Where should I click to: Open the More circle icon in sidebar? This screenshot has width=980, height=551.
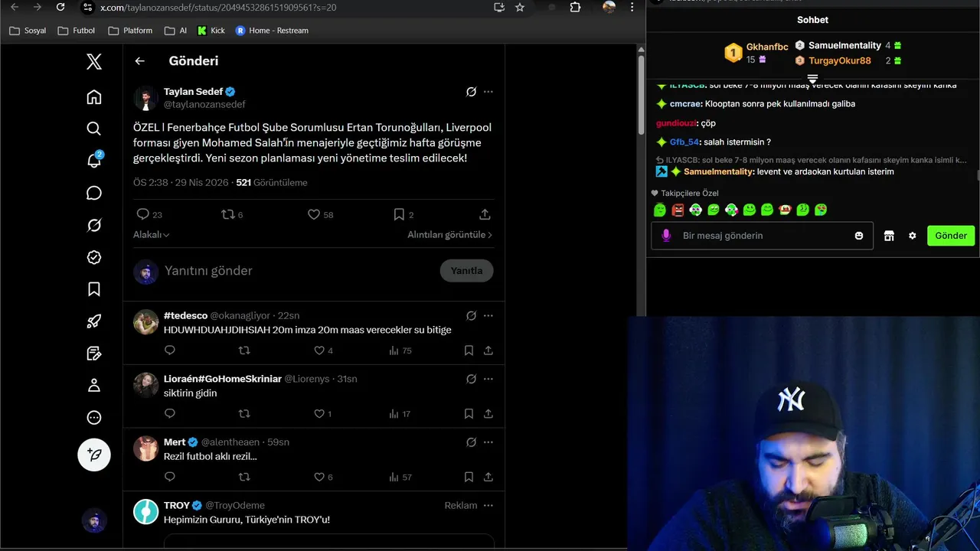pyautogui.click(x=94, y=417)
